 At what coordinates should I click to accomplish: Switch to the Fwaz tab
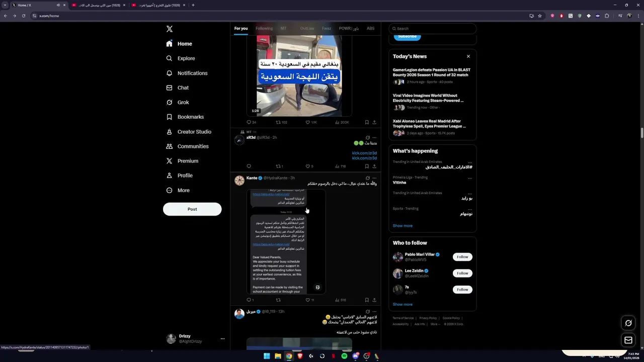[x=327, y=29]
